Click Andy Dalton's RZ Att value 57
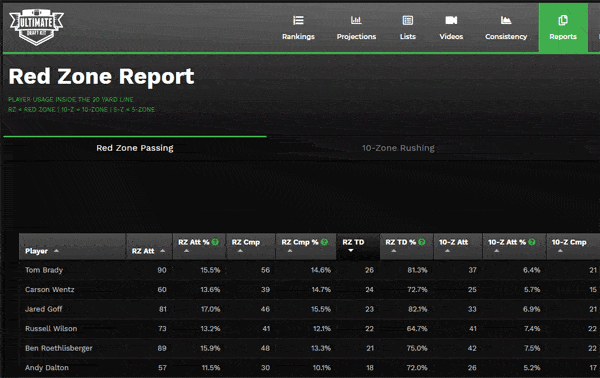The width and height of the screenshot is (600, 378). coord(162,368)
